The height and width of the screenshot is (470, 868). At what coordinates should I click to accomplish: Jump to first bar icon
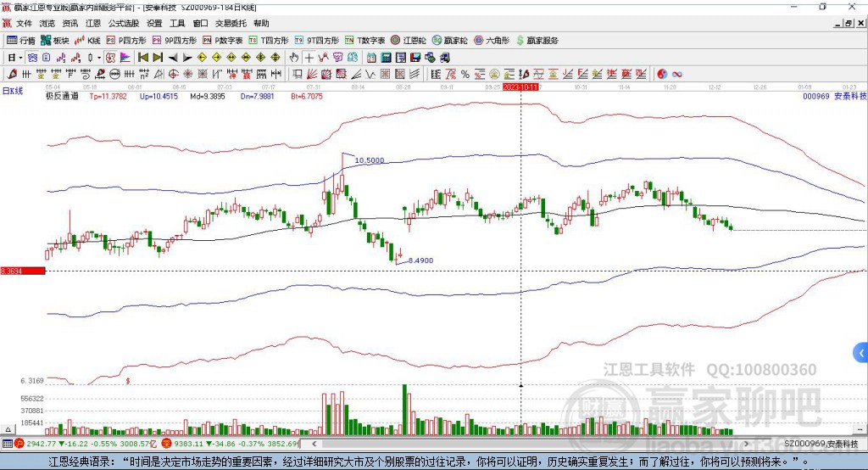pos(143,58)
